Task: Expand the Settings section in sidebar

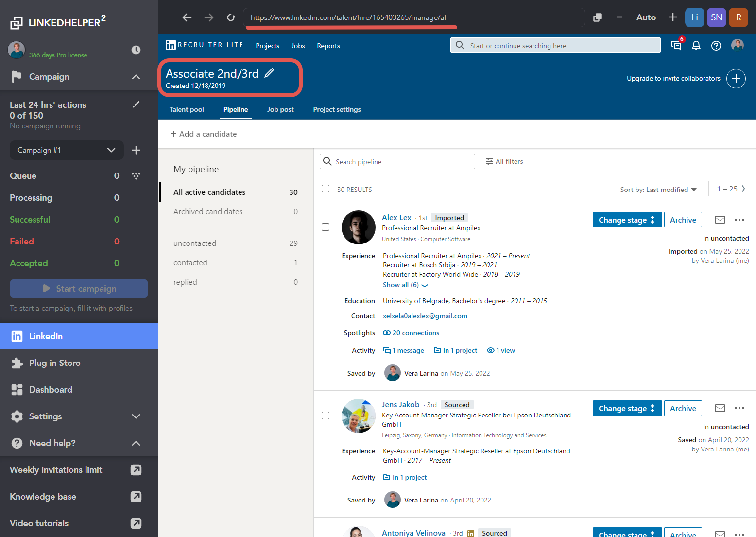Action: pos(136,416)
